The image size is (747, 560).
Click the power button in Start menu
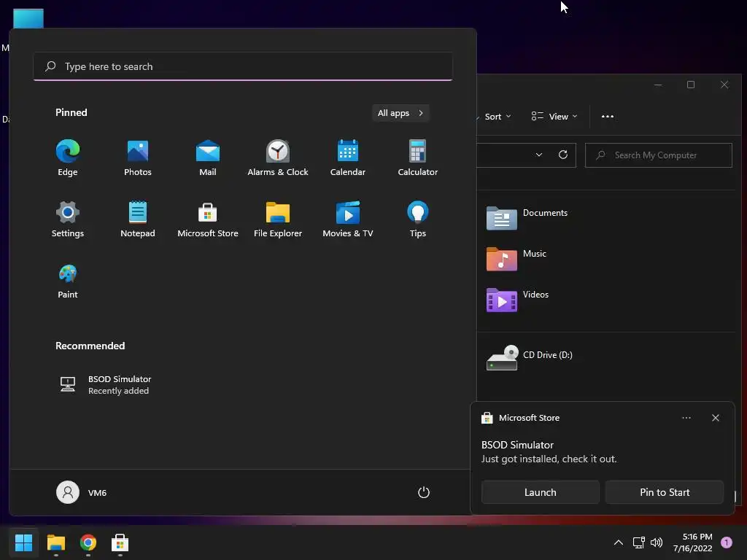(424, 492)
